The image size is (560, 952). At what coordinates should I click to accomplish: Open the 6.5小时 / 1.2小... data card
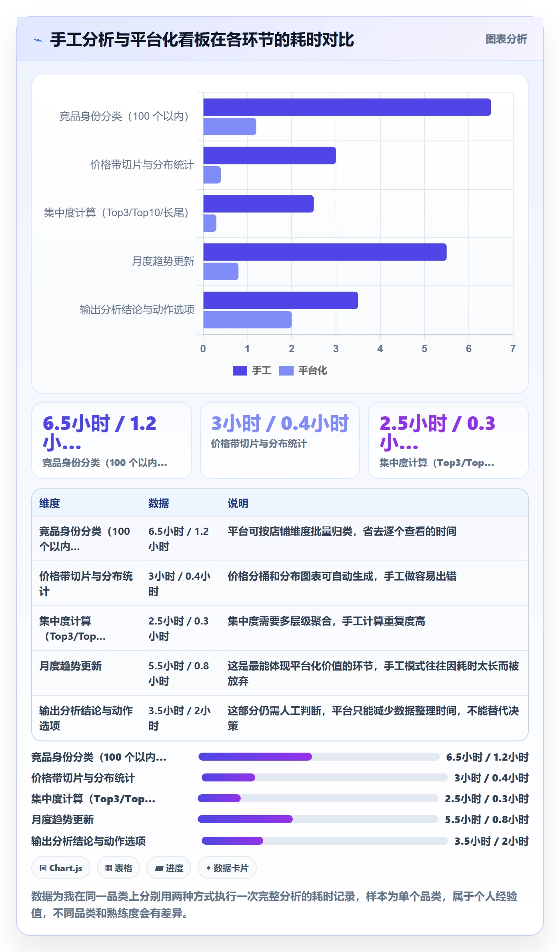pyautogui.click(x=112, y=440)
